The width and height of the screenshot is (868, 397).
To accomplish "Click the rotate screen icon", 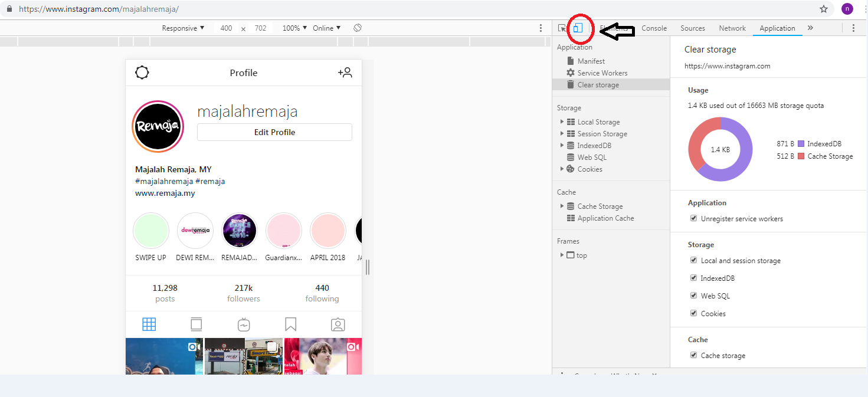I will [x=358, y=28].
